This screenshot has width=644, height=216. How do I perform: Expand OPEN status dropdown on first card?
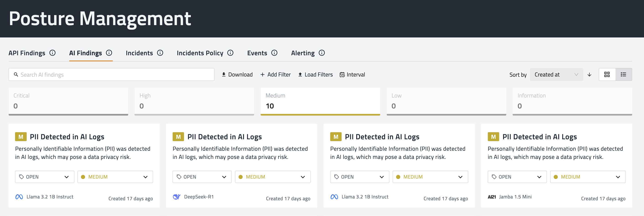point(44,177)
